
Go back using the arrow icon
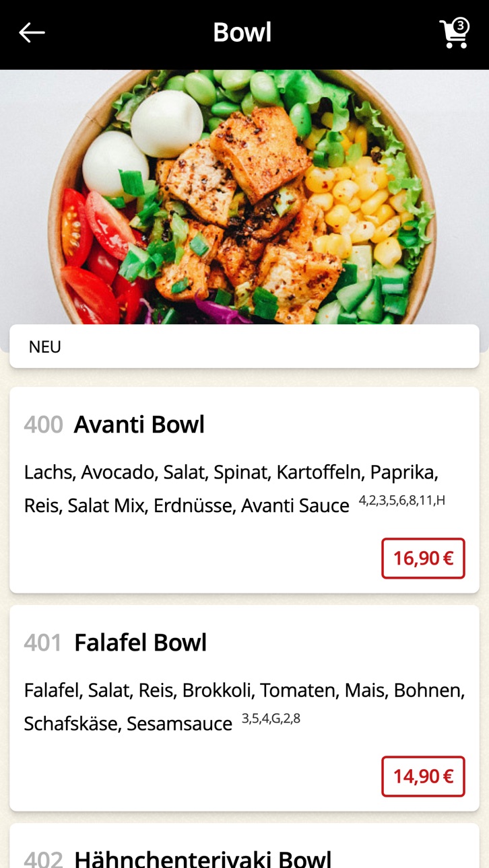click(32, 32)
